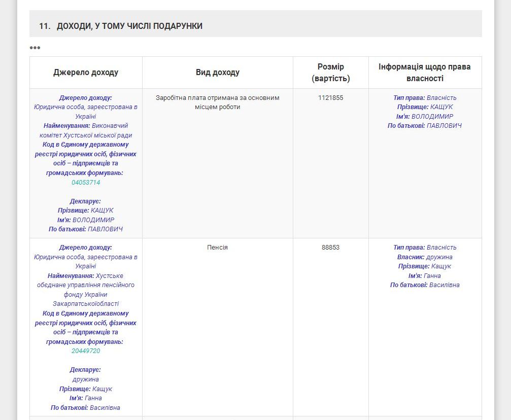The width and height of the screenshot is (511, 420).
Task: Click 'Інформація щодо права власності' column header
Action: pyautogui.click(x=425, y=73)
